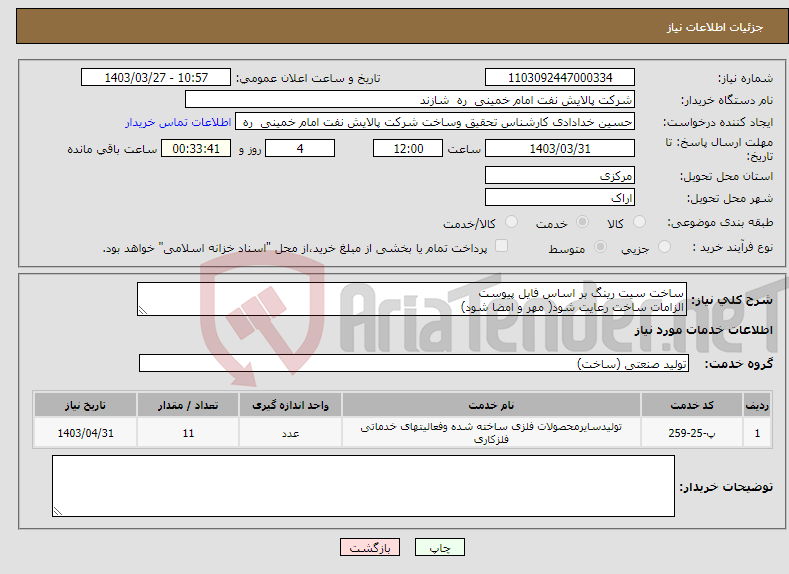Click the need date cell 1403/04/31
Viewport: 789px width, 574px height.
point(86,433)
